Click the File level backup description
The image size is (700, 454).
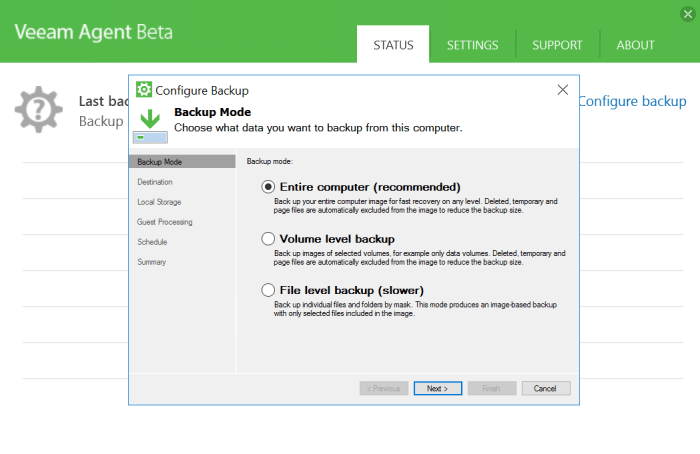click(x=415, y=309)
